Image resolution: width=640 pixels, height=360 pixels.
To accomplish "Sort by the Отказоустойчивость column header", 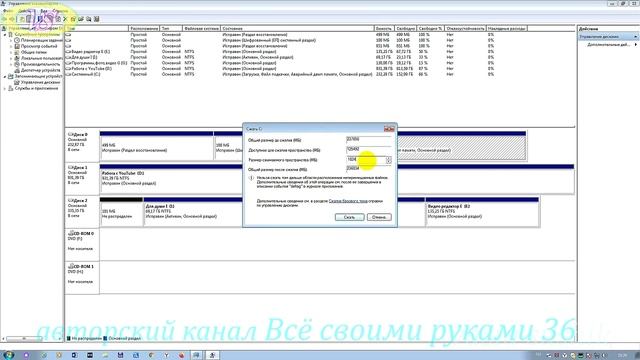I will [x=465, y=29].
